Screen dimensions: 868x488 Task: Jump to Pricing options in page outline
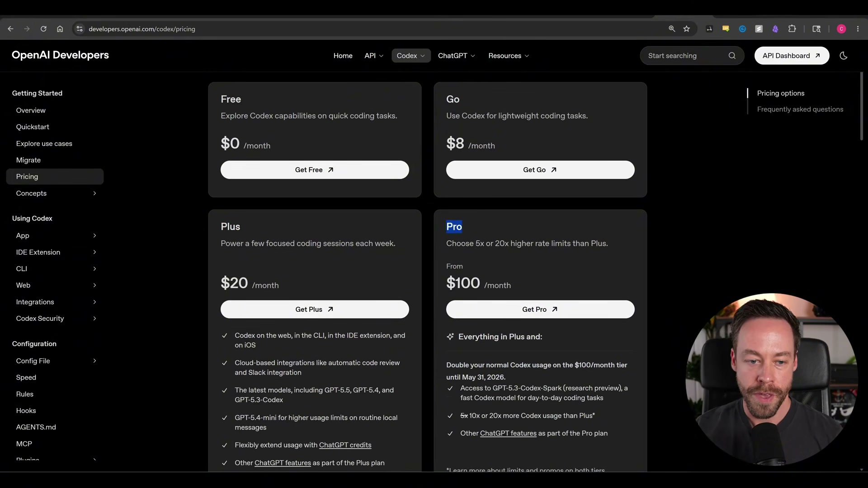point(781,93)
